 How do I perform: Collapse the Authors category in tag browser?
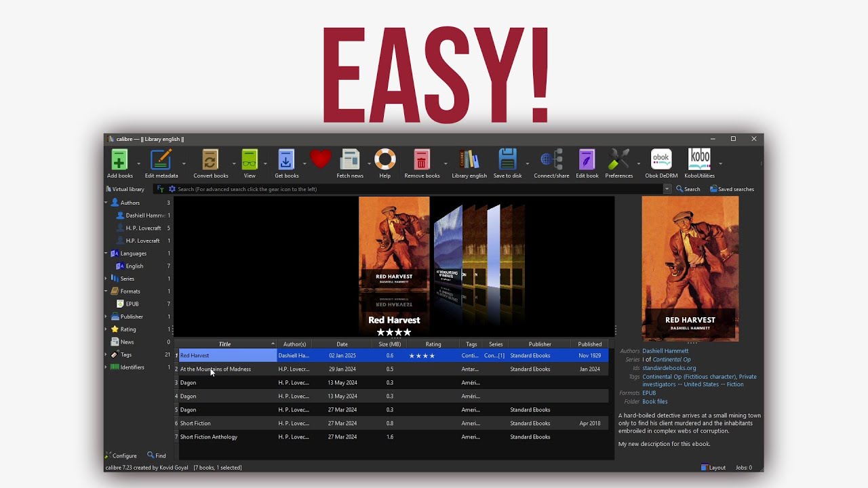click(106, 203)
